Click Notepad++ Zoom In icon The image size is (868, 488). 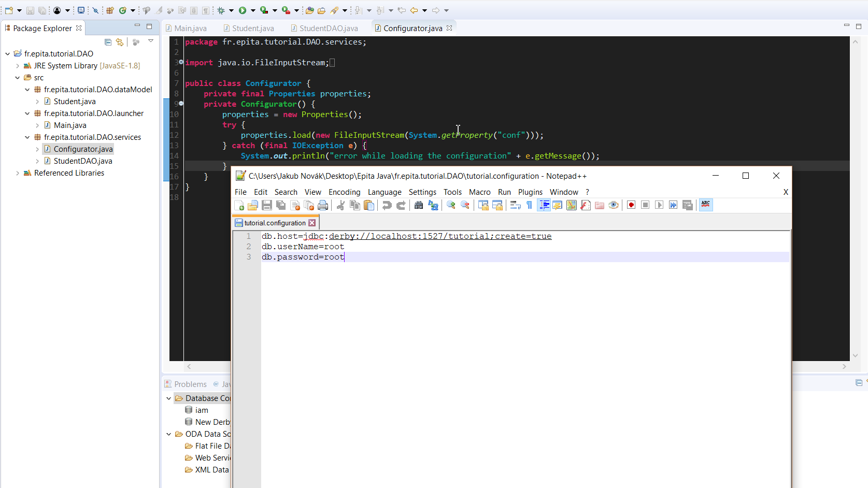point(451,205)
